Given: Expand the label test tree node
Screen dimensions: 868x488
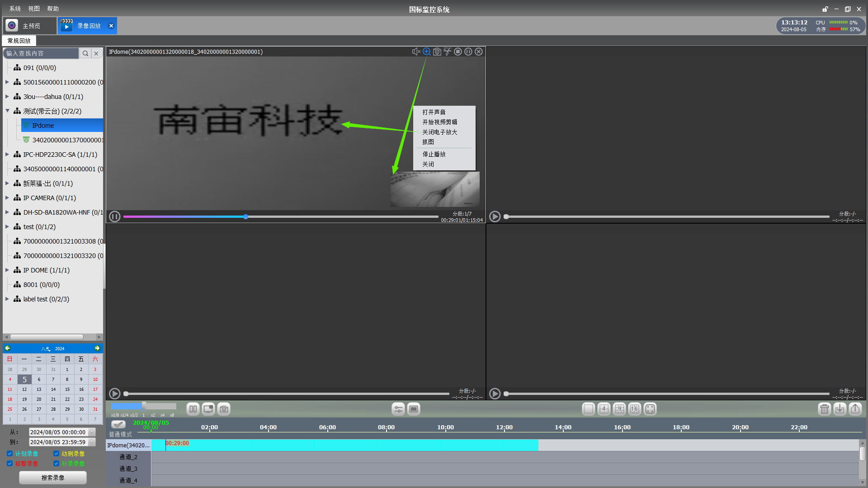Looking at the screenshot, I should 7,299.
